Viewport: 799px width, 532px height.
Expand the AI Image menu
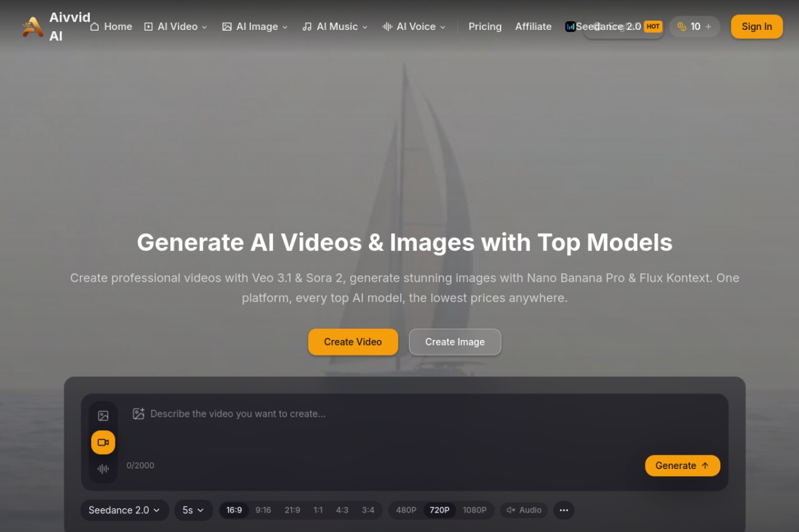[255, 27]
